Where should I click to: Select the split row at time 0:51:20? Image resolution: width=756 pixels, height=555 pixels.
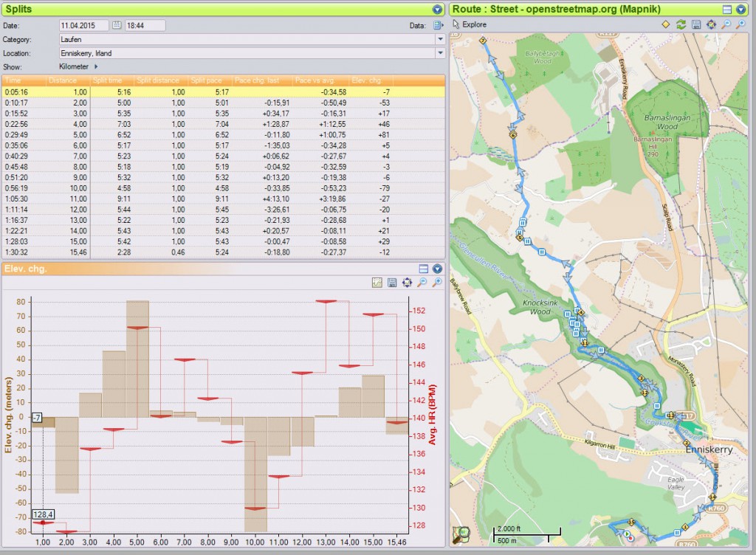coord(223,177)
